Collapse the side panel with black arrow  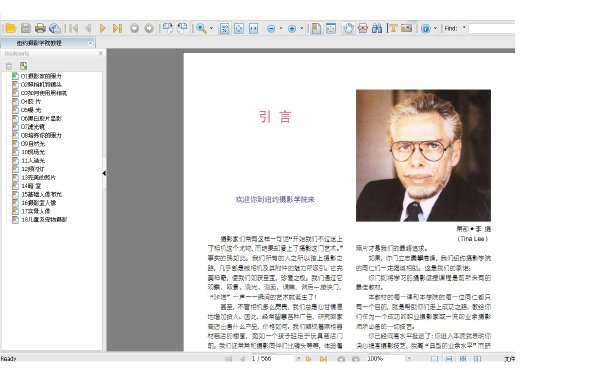[104, 173]
